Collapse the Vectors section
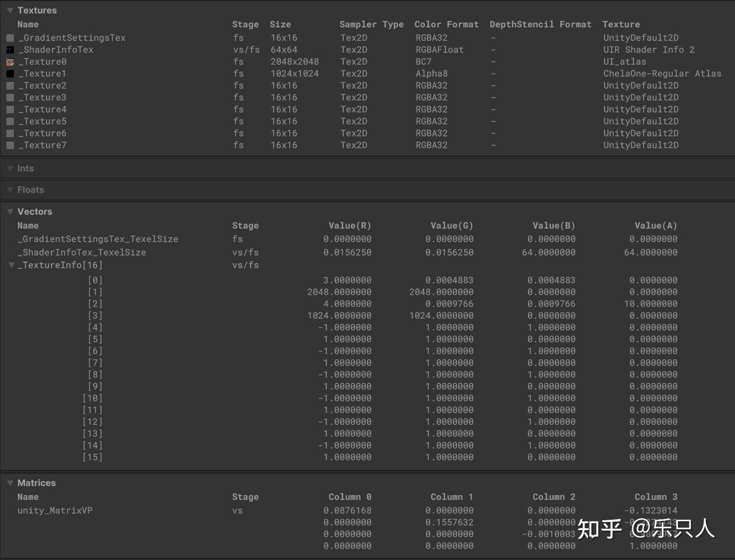 click(10, 211)
